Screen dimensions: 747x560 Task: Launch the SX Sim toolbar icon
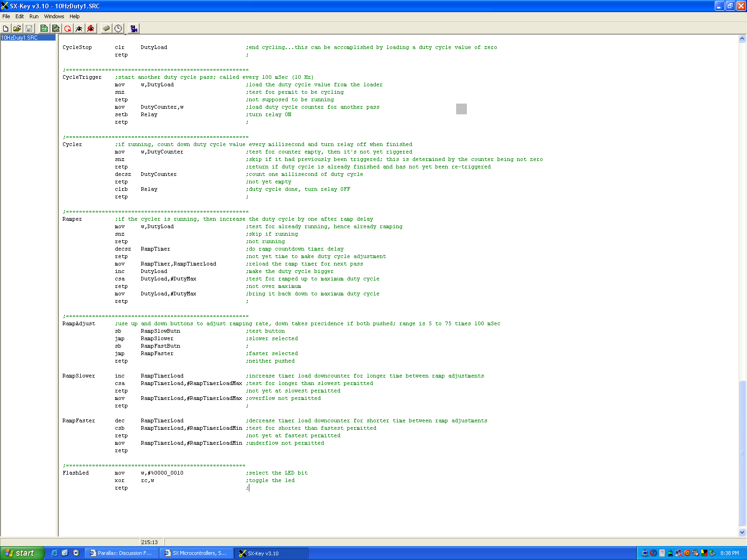tap(134, 28)
